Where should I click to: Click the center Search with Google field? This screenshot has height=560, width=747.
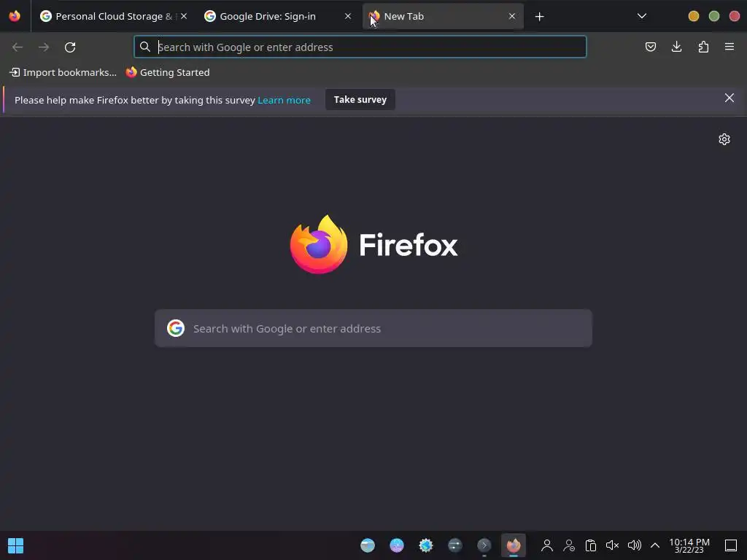[373, 328]
